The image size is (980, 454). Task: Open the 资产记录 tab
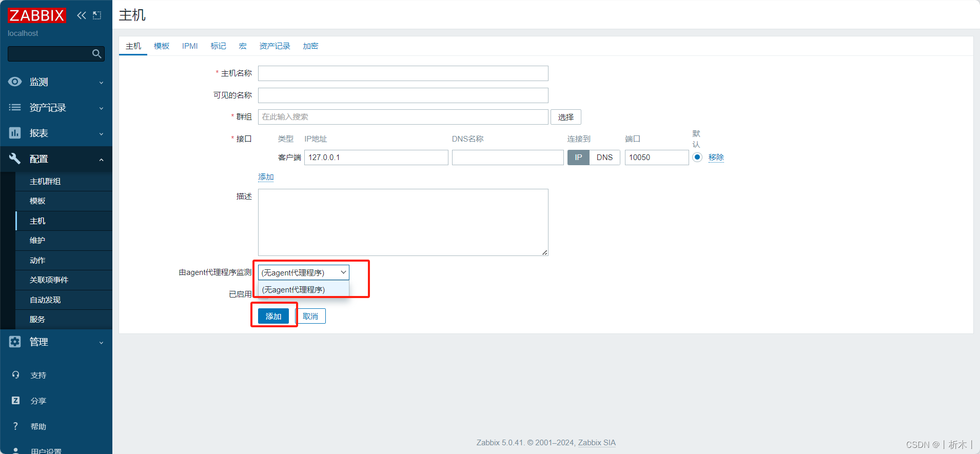coord(275,46)
